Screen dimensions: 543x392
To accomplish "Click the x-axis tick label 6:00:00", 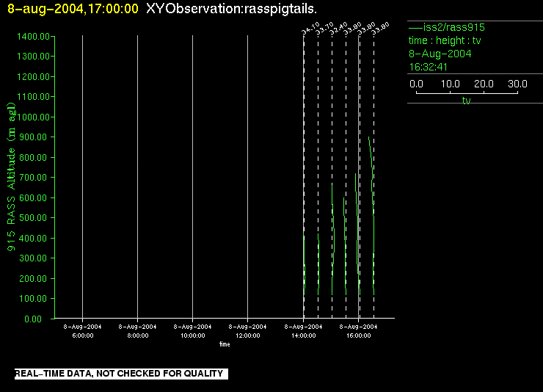I will [83, 335].
